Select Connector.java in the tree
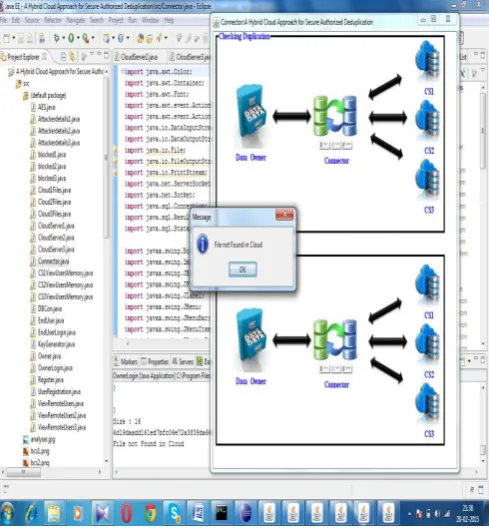The width and height of the screenshot is (489, 531). [50, 261]
